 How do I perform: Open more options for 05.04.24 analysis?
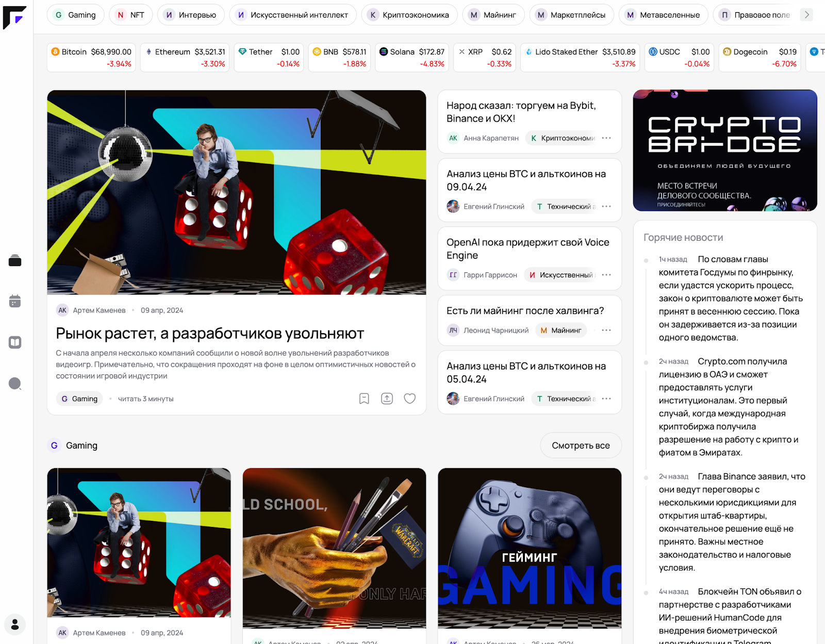[x=606, y=399]
